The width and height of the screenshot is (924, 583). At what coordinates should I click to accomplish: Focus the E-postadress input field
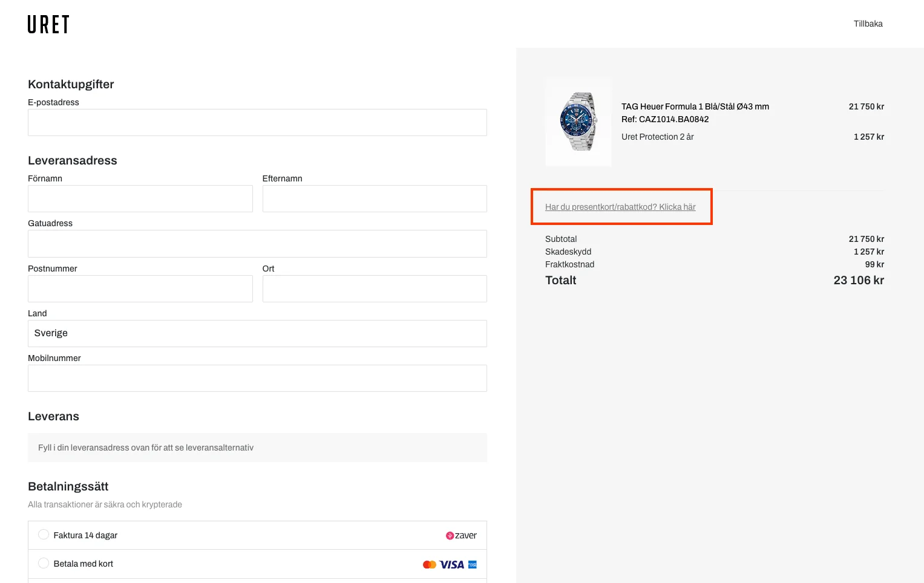pos(257,122)
